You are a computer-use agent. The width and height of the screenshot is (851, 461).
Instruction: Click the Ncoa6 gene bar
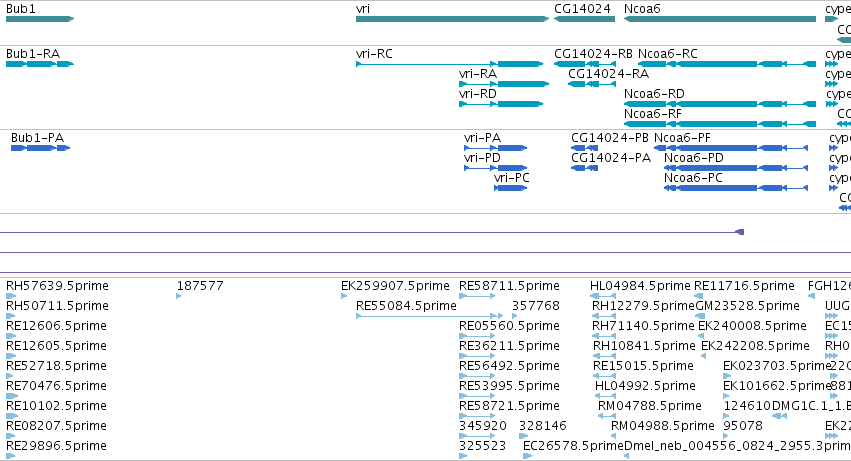coord(720,19)
